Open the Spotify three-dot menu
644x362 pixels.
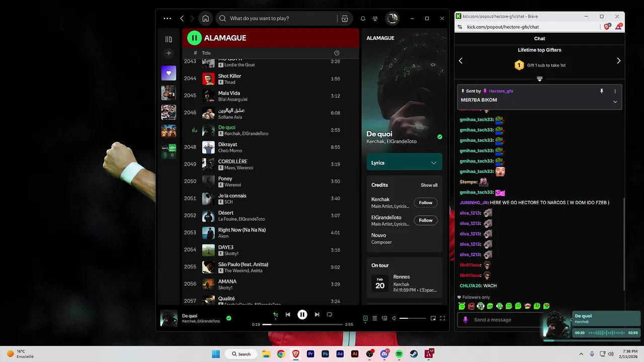(167, 19)
